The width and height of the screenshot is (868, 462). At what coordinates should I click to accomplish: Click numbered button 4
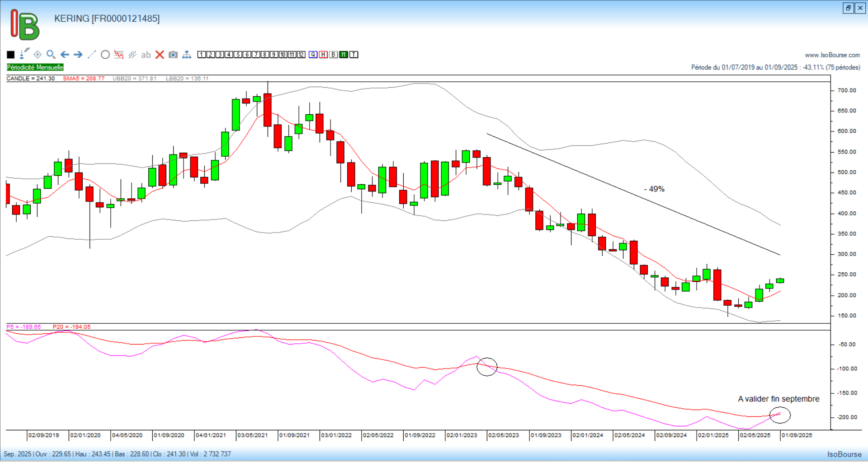[x=229, y=55]
